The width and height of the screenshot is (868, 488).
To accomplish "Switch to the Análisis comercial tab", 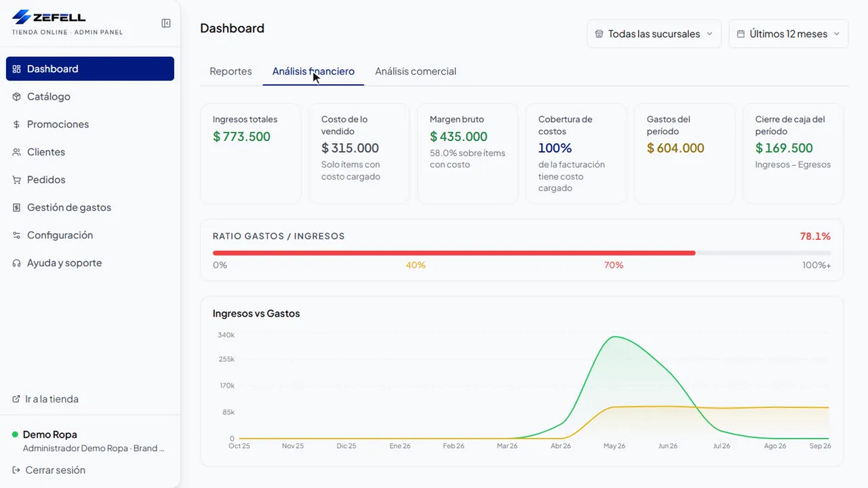I will (x=416, y=71).
